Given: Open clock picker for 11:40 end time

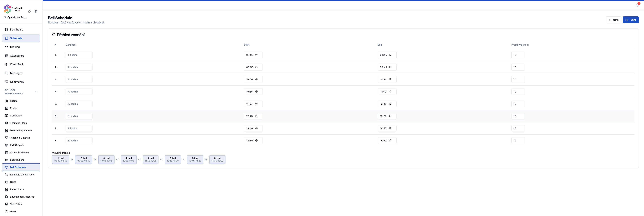Looking at the screenshot, I should (x=390, y=91).
